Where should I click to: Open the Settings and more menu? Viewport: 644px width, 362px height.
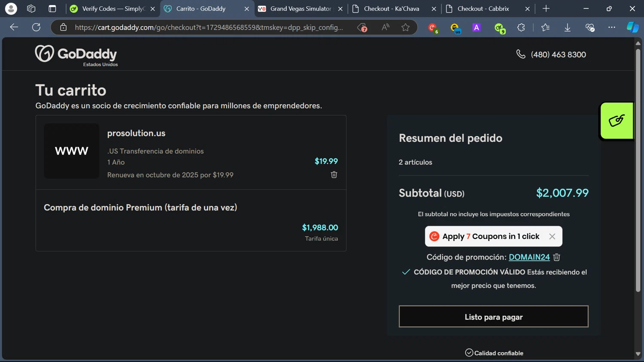(x=612, y=27)
